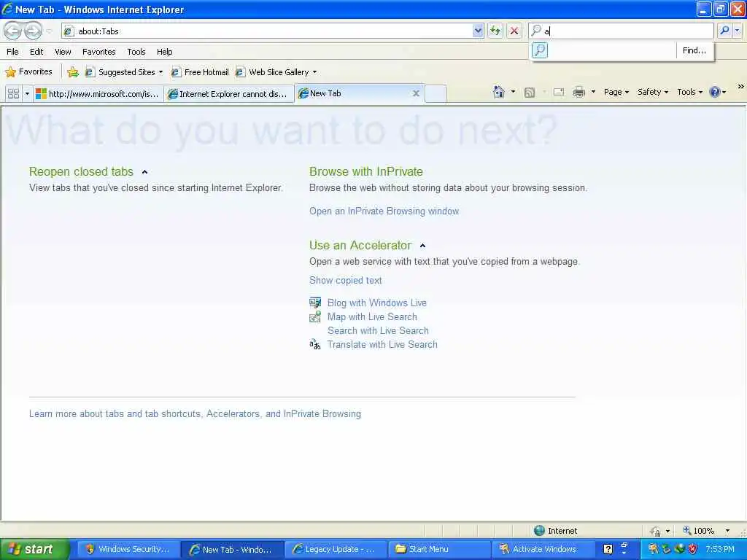
Task: Open search provider options dropdown arrow
Action: click(738, 31)
